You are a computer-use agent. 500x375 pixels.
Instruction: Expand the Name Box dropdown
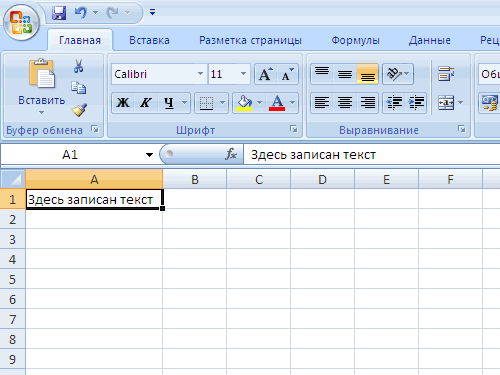point(149,155)
